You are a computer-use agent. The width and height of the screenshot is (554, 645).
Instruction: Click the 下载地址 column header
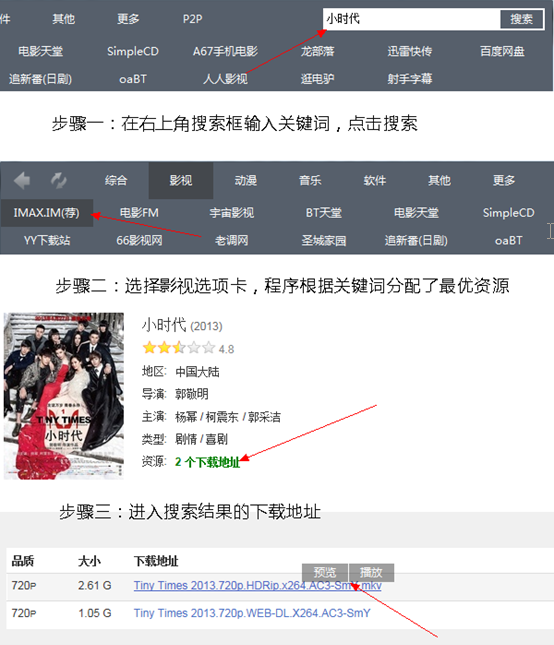pos(156,561)
